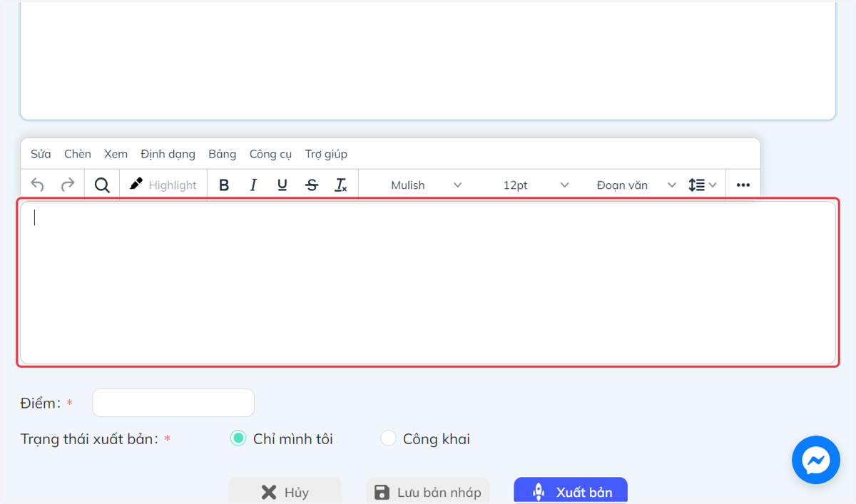
Task: Open the line height dropdown
Action: 703,185
